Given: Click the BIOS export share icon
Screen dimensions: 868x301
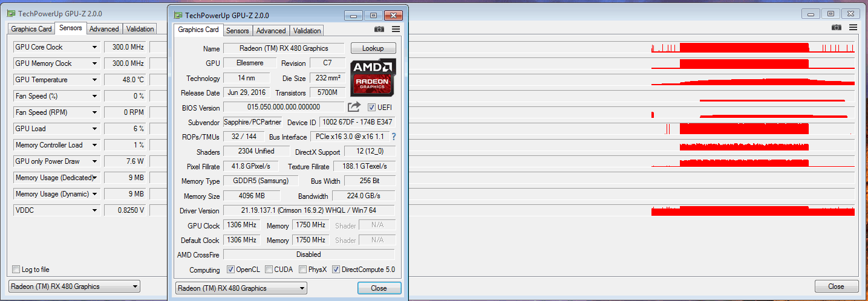Looking at the screenshot, I should [x=354, y=107].
